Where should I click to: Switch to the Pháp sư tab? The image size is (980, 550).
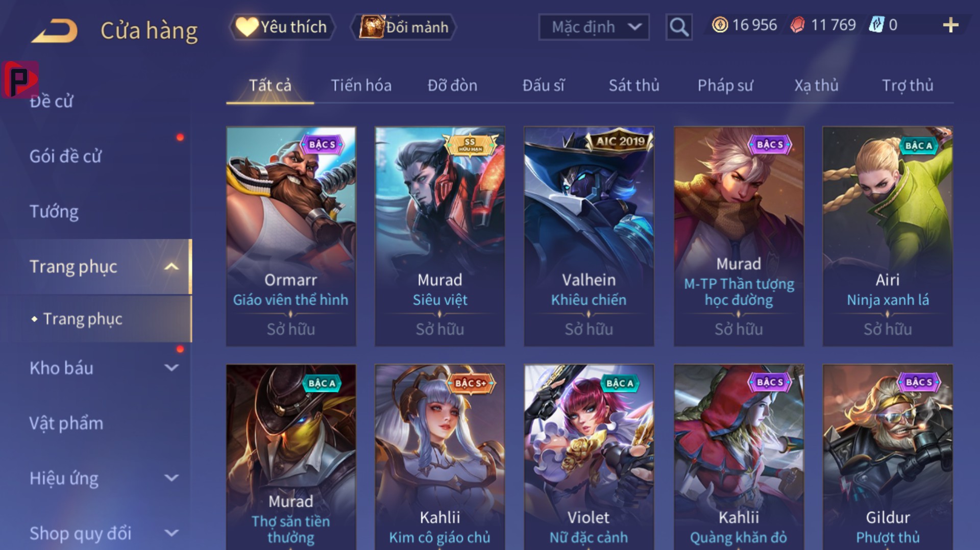click(x=725, y=85)
